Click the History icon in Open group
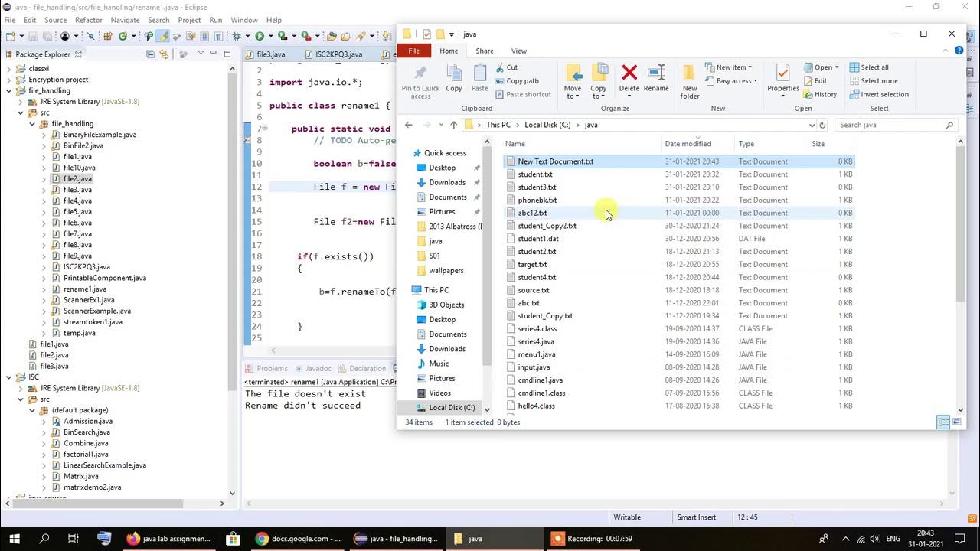 [808, 94]
